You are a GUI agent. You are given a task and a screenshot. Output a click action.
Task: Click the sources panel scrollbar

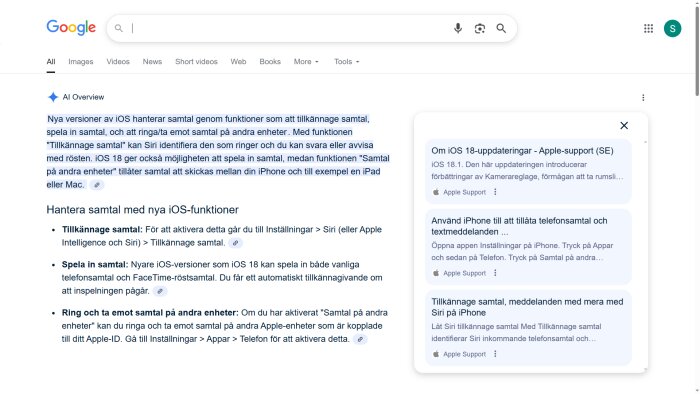[x=645, y=256]
